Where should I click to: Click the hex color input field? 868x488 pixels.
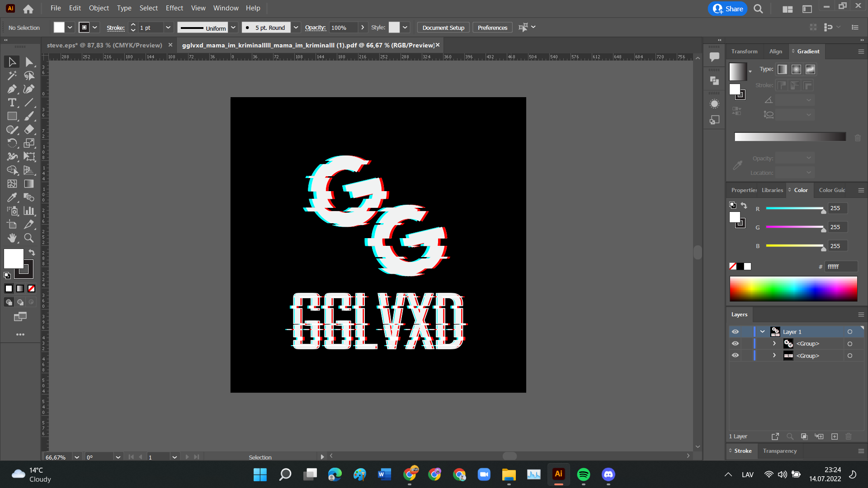(x=840, y=267)
